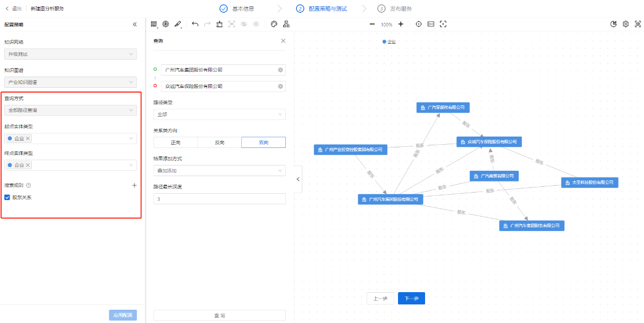Close the 查询 panel
This screenshot has height=323, width=644.
pos(283,41)
